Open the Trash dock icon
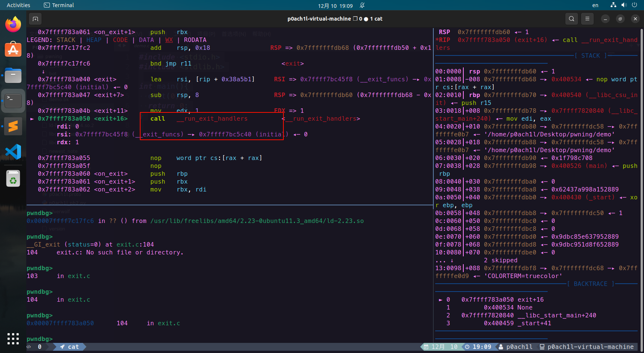644x353 pixels. pyautogui.click(x=13, y=178)
